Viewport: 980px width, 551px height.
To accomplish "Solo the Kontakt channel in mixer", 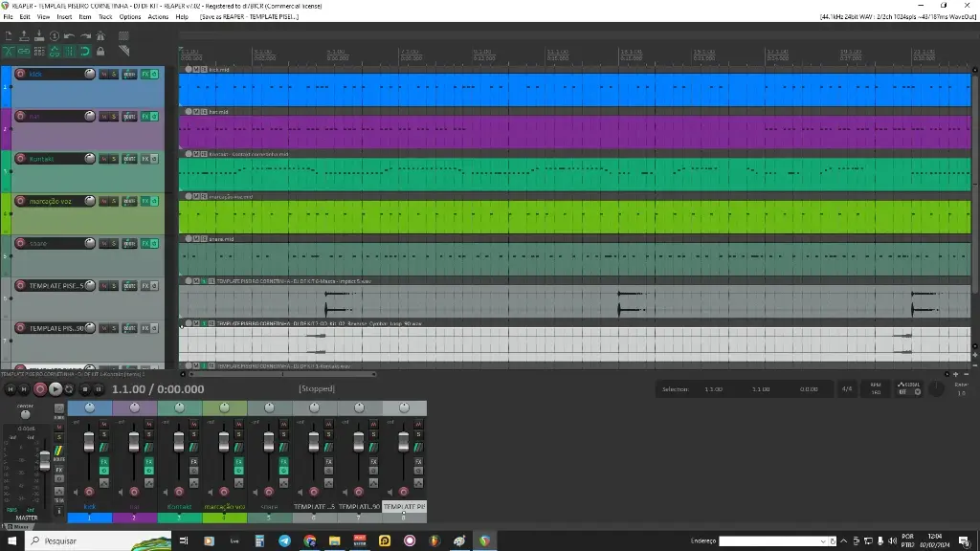I will [193, 434].
